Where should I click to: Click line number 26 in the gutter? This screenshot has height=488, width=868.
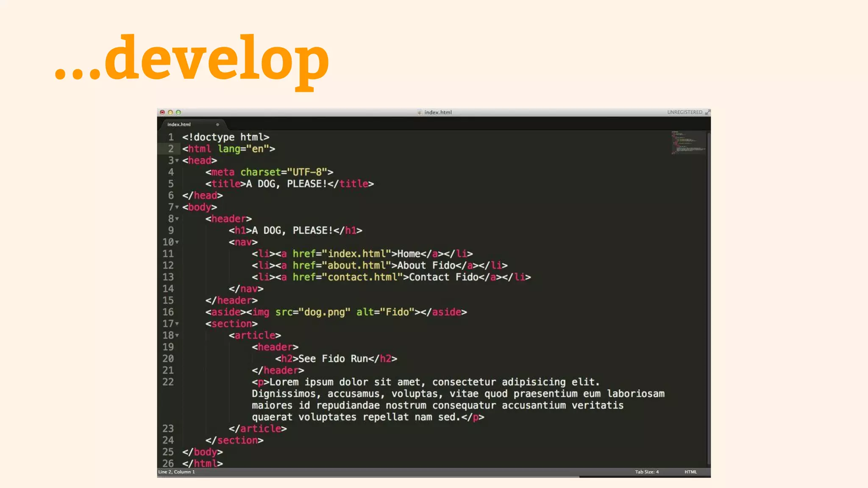pos(168,463)
